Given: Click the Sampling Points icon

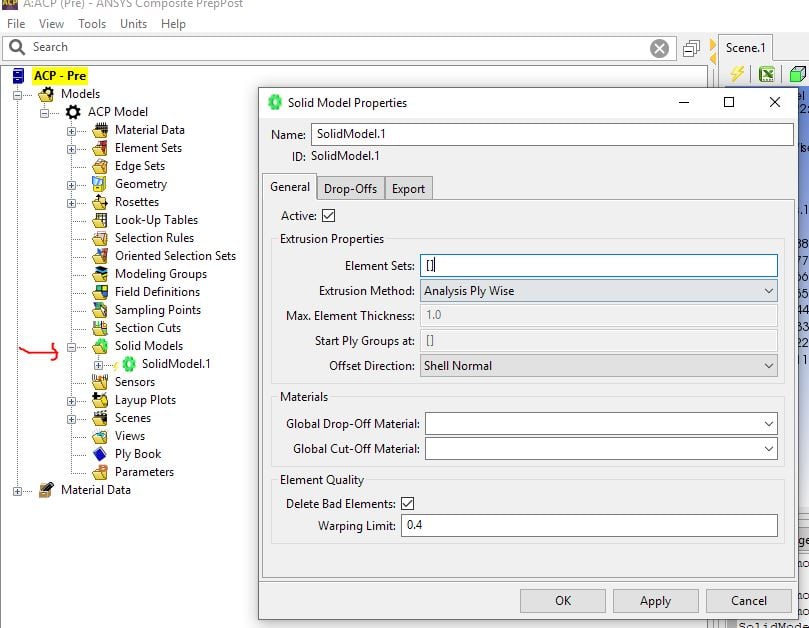Looking at the screenshot, I should point(100,310).
